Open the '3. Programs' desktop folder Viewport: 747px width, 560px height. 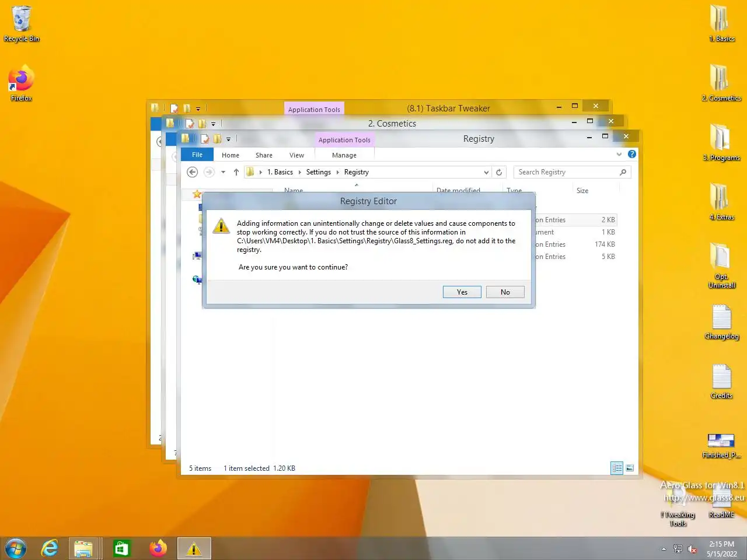(722, 143)
